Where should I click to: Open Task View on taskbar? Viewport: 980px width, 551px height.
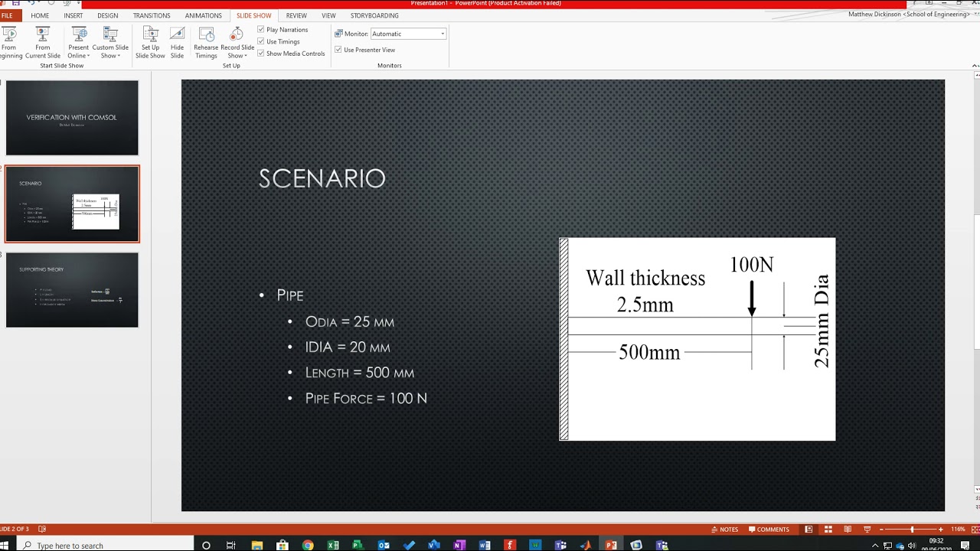point(231,545)
